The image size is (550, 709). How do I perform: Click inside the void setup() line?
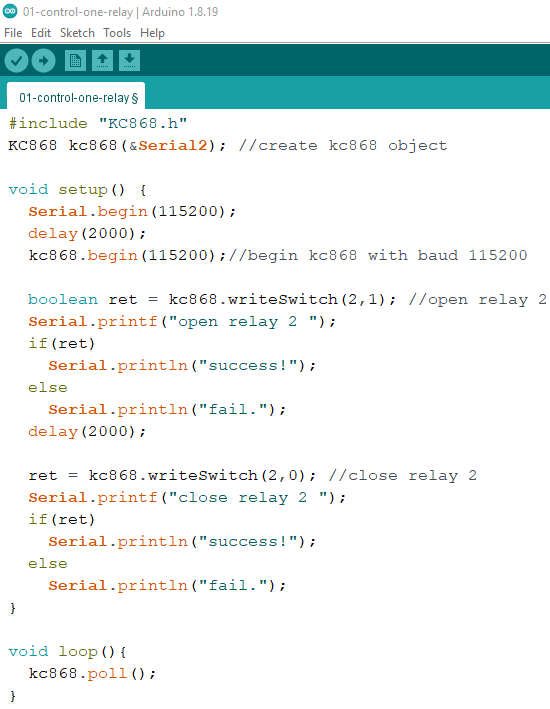click(x=77, y=189)
